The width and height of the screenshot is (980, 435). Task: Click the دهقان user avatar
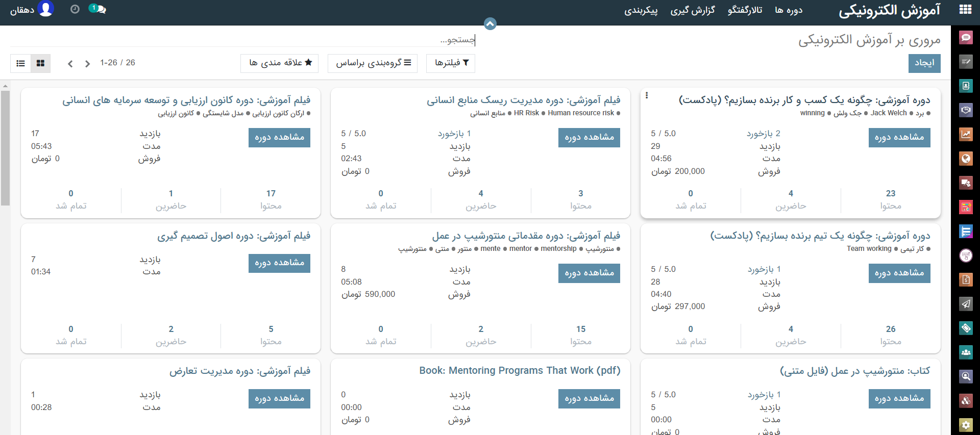coord(45,9)
